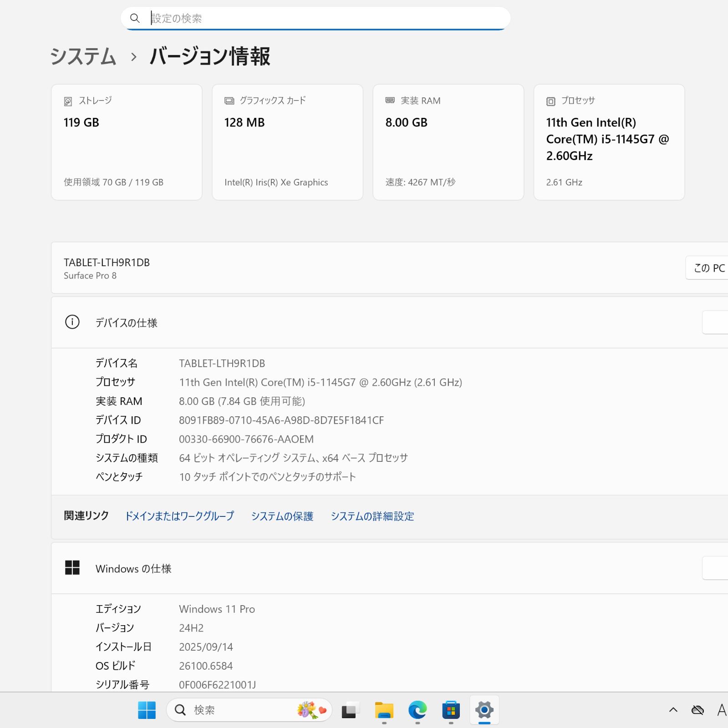Show hidden system tray icons
Screen dimensions: 728x728
pos(673,710)
